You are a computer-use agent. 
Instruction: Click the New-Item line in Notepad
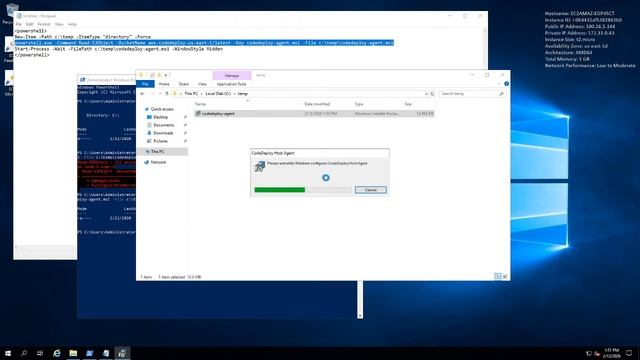click(83, 37)
